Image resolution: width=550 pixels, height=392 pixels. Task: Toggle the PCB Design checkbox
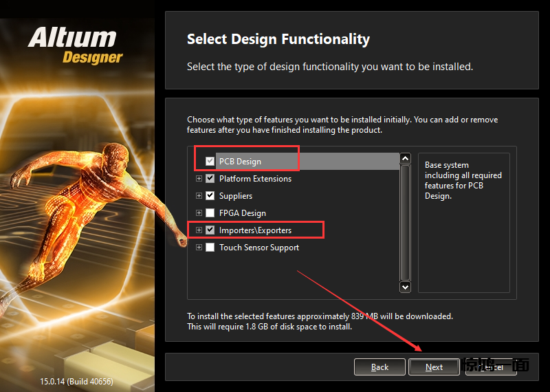point(210,162)
